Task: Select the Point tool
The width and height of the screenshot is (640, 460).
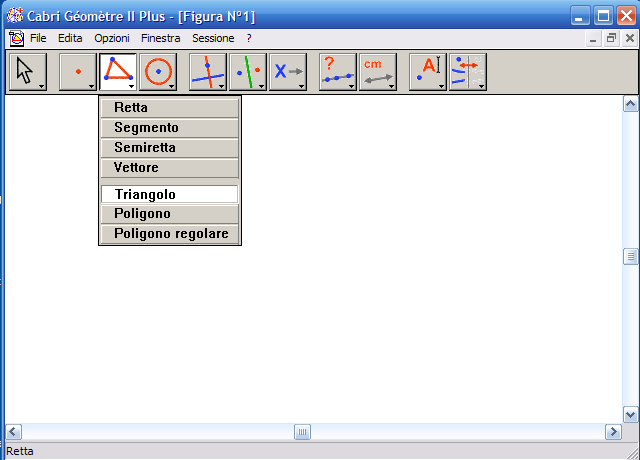Action: pyautogui.click(x=78, y=72)
